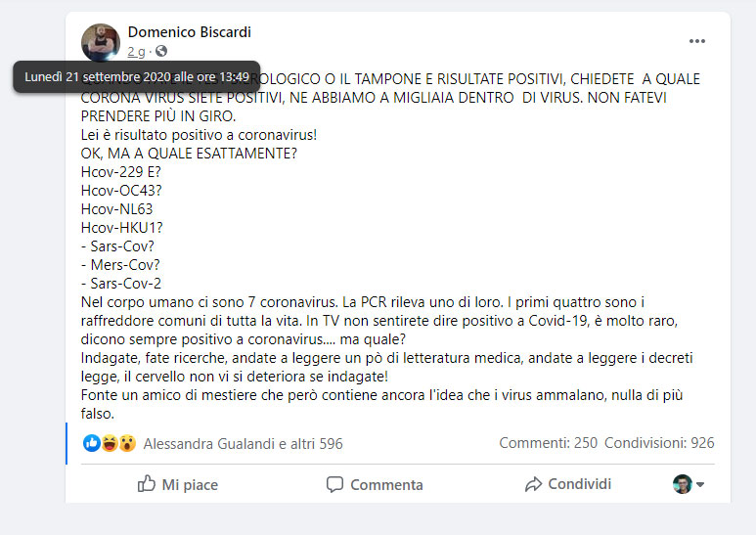This screenshot has width=756, height=535.
Task: Click the laughing Haha reaction emoji
Action: click(x=110, y=443)
